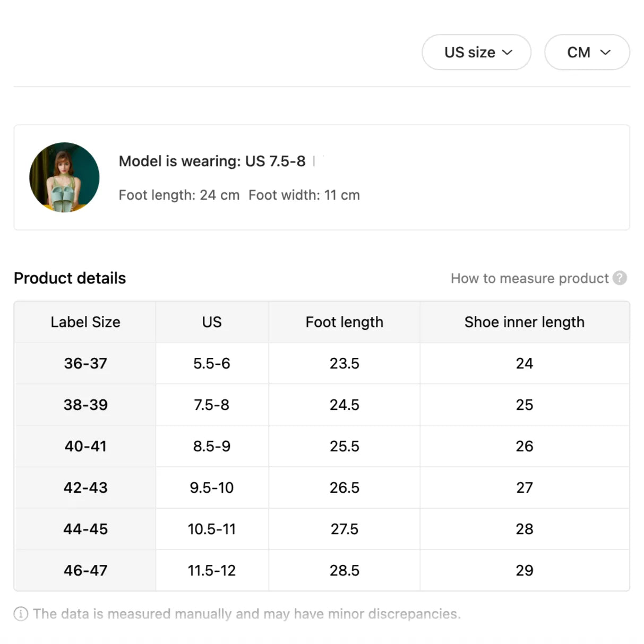Click the Product details heading

pyautogui.click(x=70, y=278)
